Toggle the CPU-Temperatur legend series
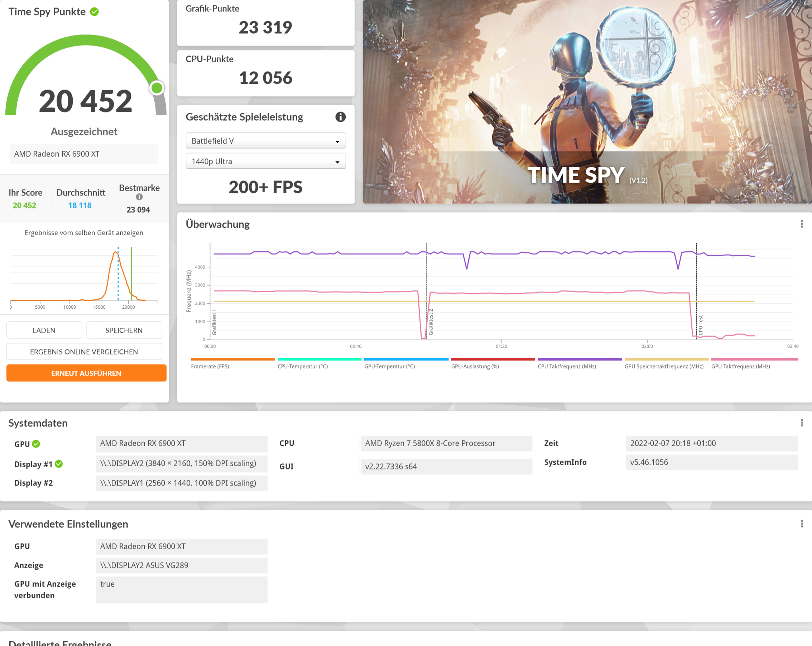Screen dimensions: 812x646 [x=302, y=366]
